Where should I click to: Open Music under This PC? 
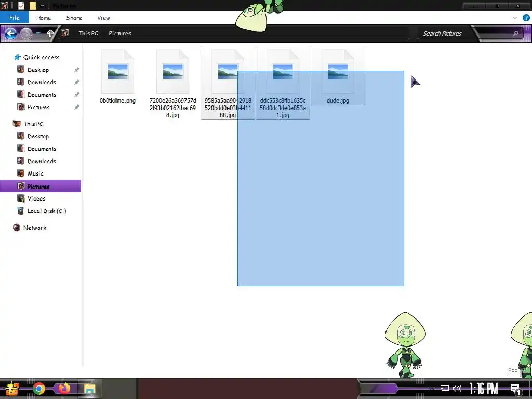35,174
